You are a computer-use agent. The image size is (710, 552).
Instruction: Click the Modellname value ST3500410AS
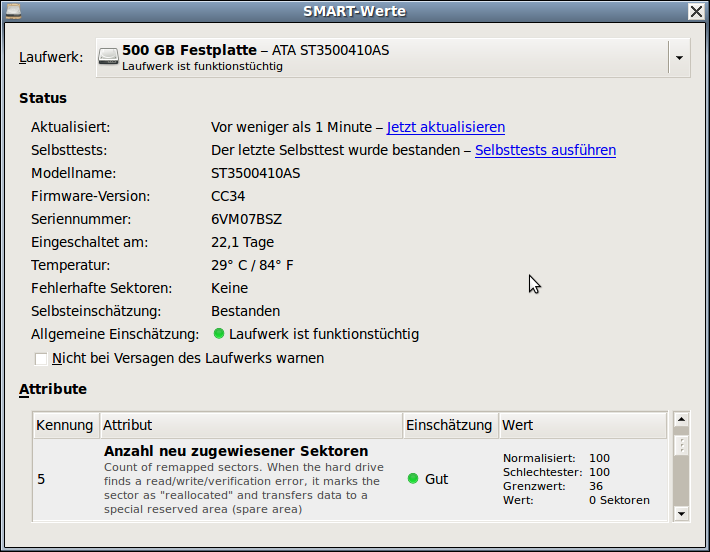[255, 173]
